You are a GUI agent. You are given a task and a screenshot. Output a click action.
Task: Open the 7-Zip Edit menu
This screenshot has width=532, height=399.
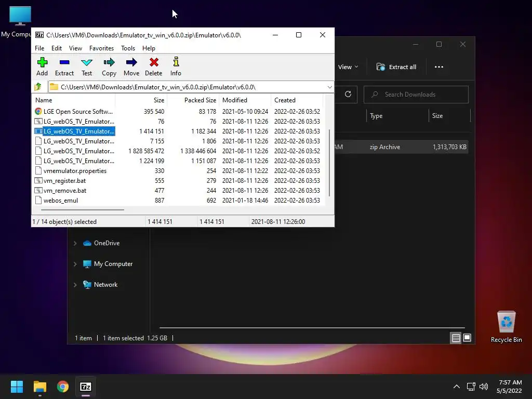[56, 48]
